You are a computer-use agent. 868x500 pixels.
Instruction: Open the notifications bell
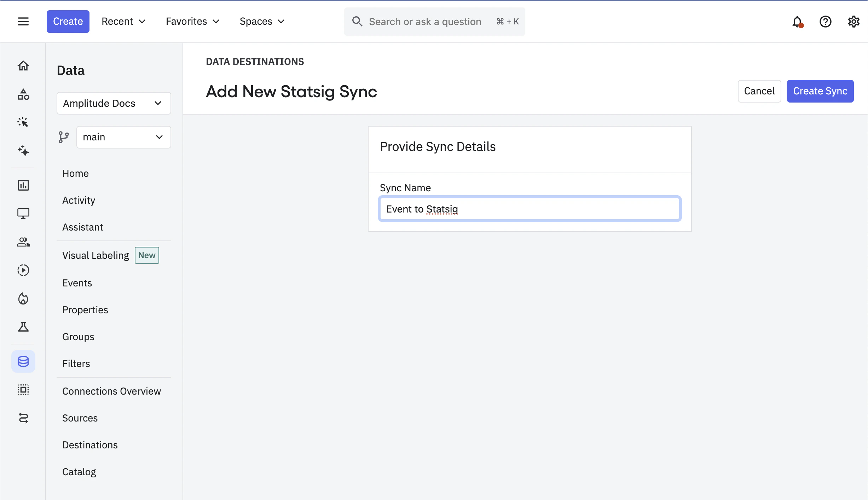click(x=797, y=22)
